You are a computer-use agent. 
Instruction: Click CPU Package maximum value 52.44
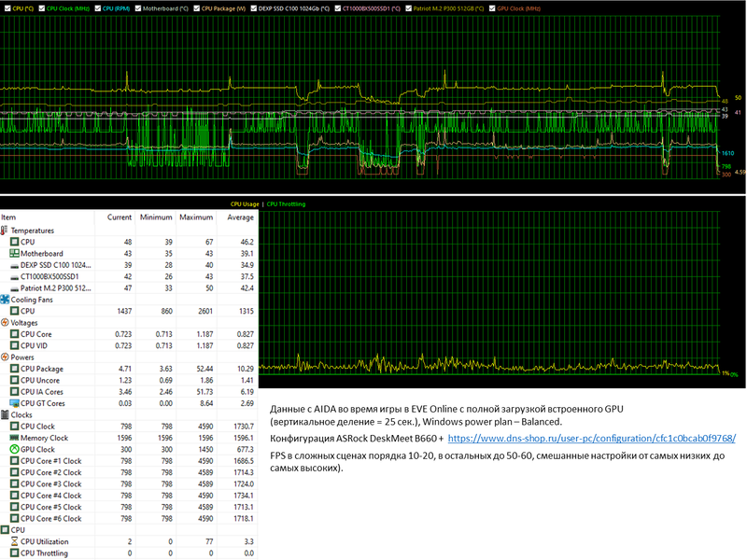tap(204, 369)
